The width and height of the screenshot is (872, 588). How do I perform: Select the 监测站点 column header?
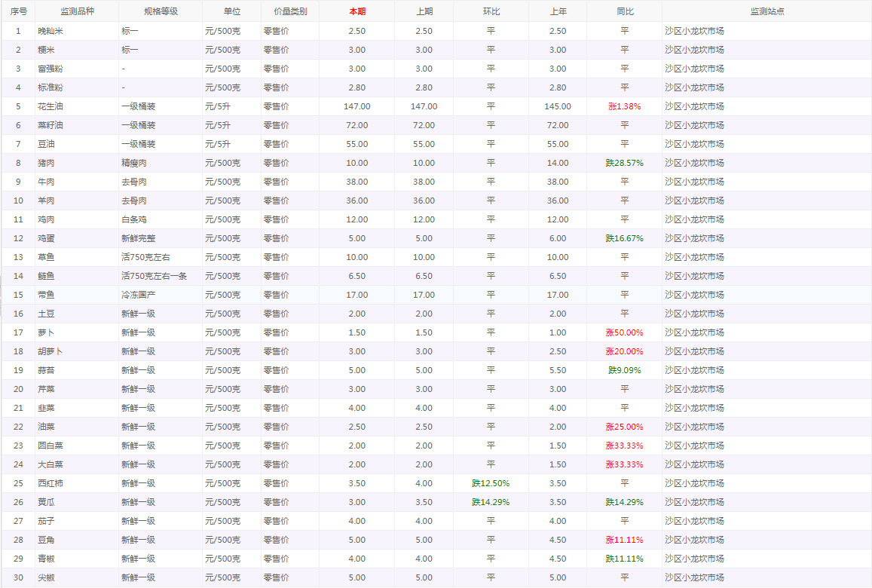click(x=766, y=11)
